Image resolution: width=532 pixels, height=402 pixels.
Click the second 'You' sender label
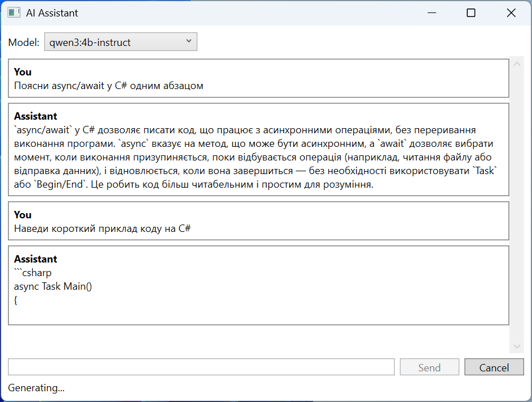point(23,215)
